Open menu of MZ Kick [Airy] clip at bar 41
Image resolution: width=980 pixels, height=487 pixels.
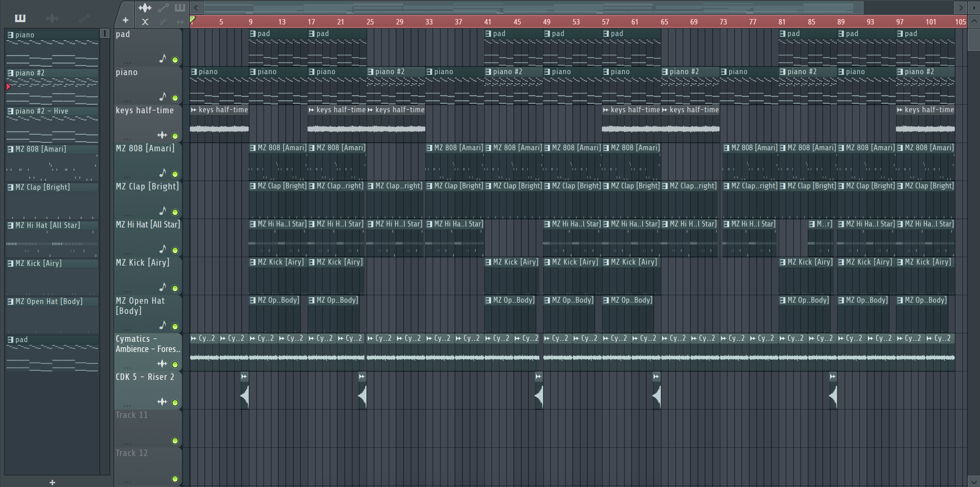(x=488, y=262)
